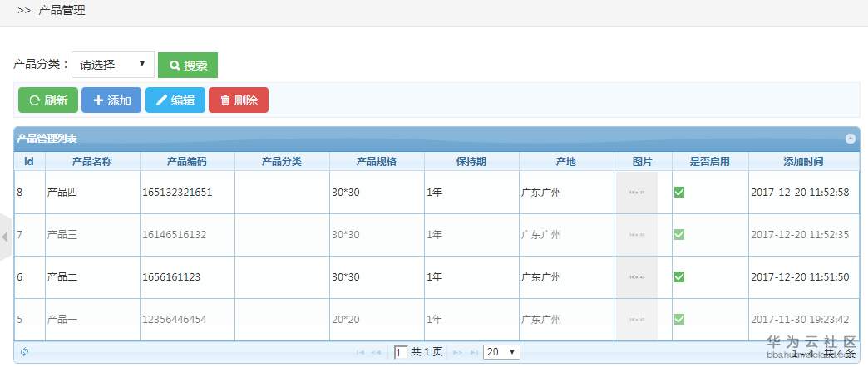Click the 是否启用 column header

click(710, 161)
